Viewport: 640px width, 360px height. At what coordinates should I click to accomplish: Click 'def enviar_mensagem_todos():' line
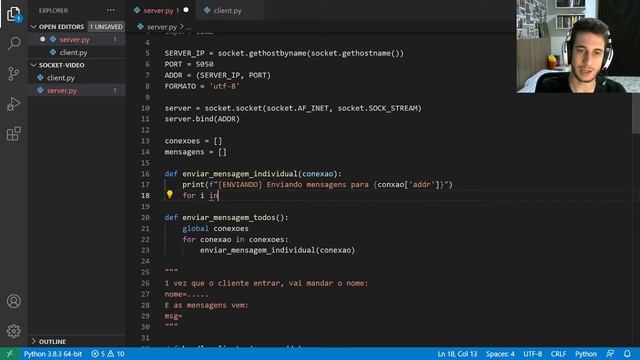click(227, 218)
